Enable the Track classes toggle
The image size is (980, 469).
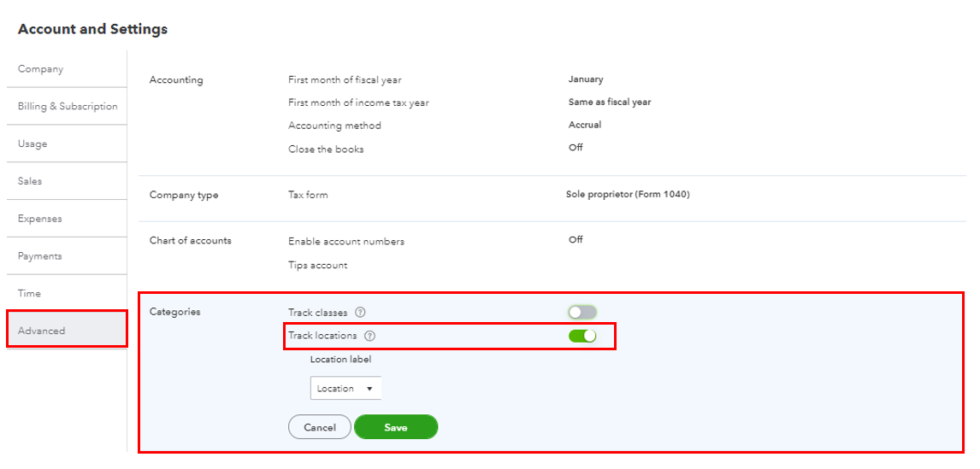click(x=582, y=313)
